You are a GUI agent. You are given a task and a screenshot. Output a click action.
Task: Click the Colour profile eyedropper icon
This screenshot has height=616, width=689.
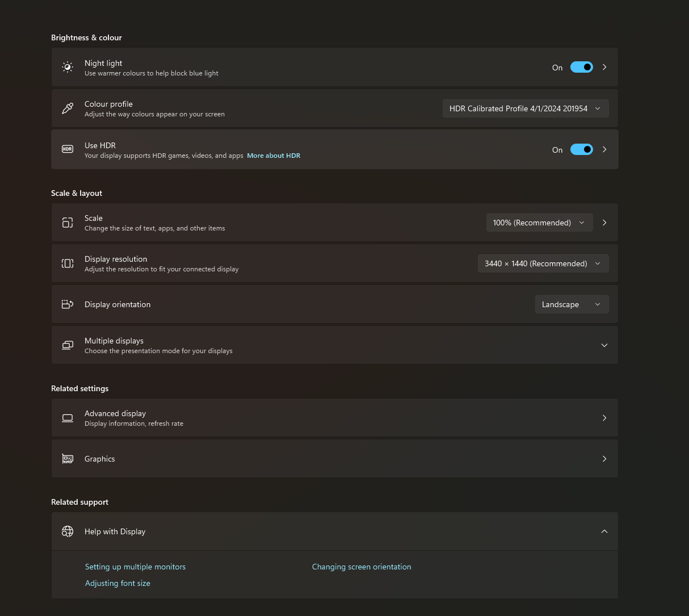pos(68,108)
